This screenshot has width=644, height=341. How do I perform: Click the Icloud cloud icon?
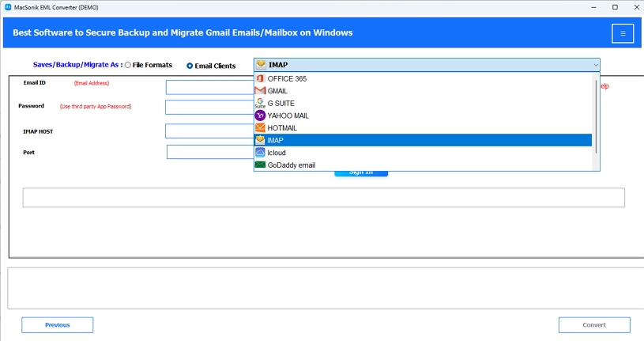[260, 152]
